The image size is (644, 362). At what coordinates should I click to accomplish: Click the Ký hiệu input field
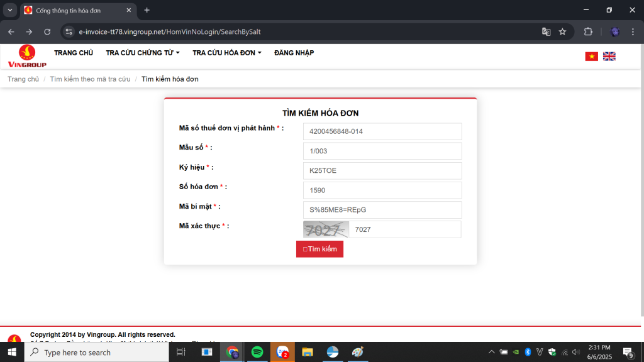click(x=382, y=171)
